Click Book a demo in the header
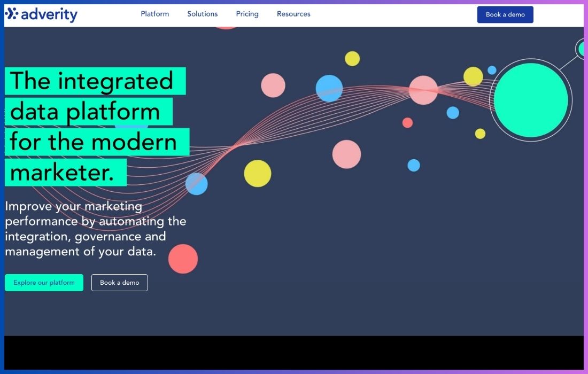 (505, 14)
